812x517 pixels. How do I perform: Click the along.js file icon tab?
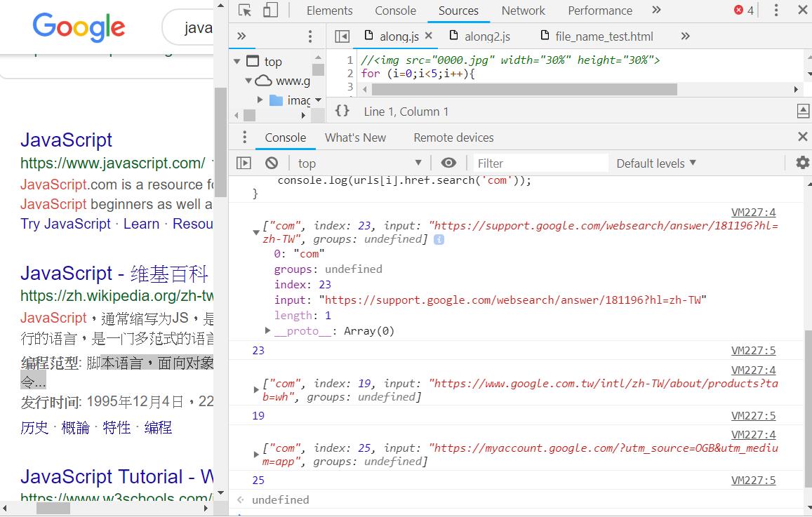(368, 36)
